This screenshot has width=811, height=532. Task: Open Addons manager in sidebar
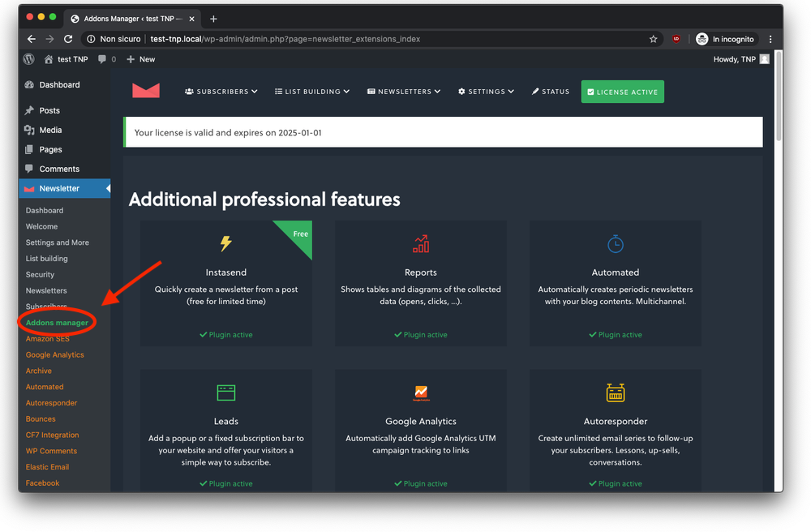tap(57, 323)
